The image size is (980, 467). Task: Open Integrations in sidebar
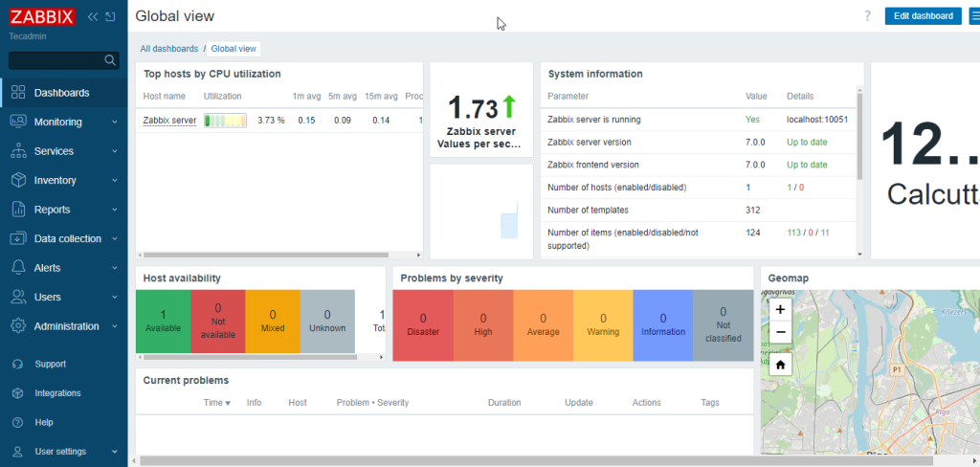point(57,393)
